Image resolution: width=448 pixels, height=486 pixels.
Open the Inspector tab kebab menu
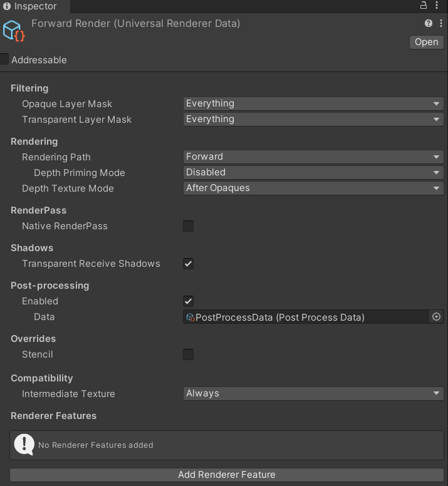437,6
